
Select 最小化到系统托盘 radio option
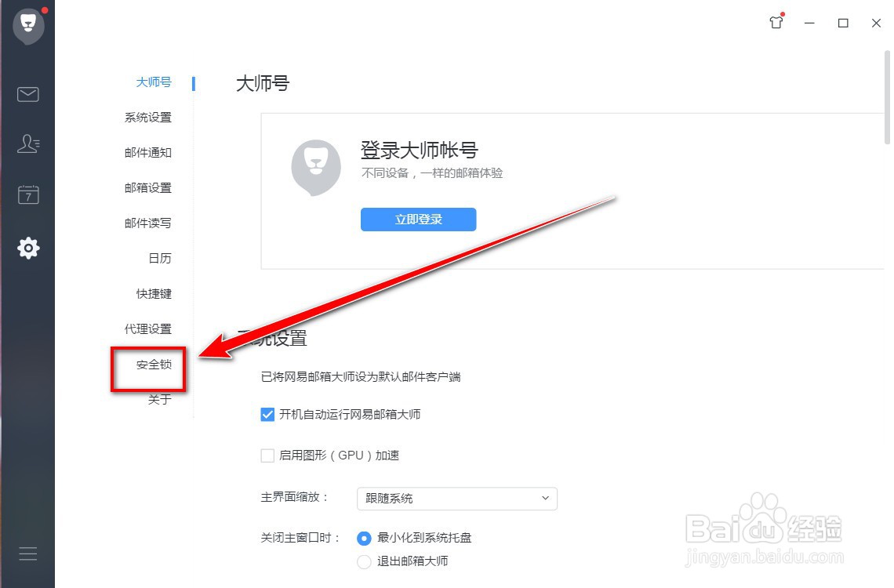click(364, 538)
